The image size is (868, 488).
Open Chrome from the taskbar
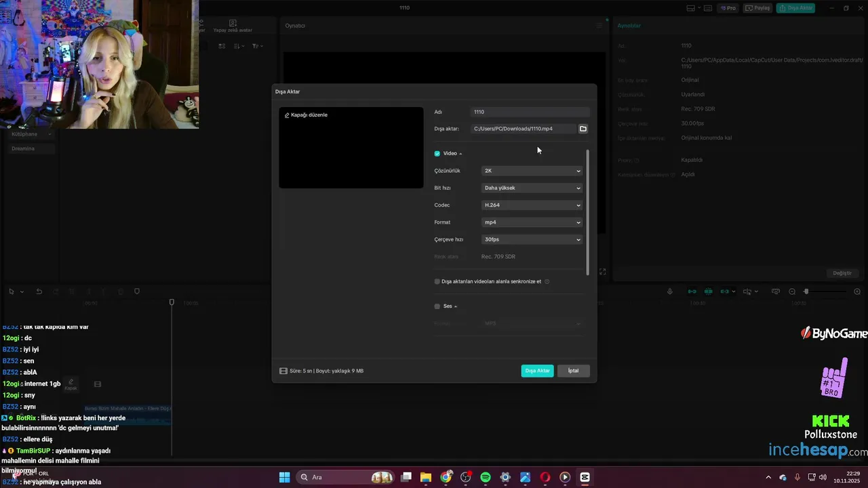(x=446, y=477)
